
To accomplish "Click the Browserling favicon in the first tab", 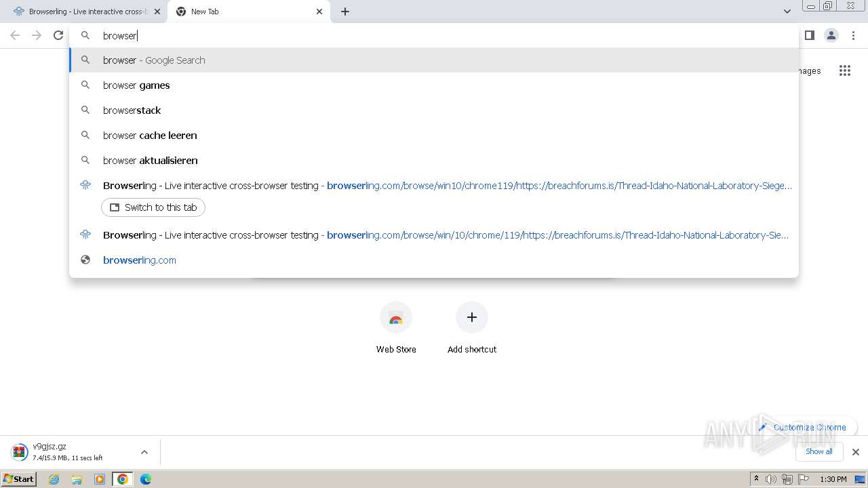I will 19,12.
